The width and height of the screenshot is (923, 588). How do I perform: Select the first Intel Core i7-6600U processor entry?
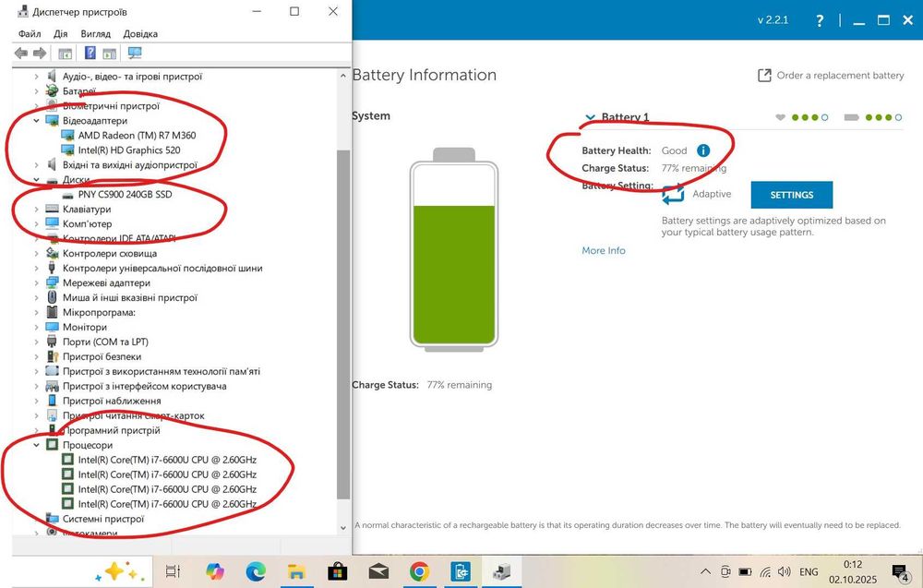pos(167,460)
